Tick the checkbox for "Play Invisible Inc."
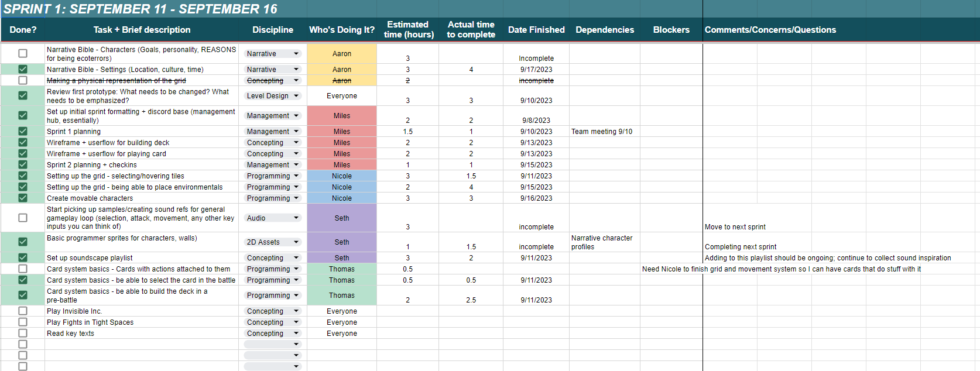The height and width of the screenshot is (371, 980). [23, 311]
